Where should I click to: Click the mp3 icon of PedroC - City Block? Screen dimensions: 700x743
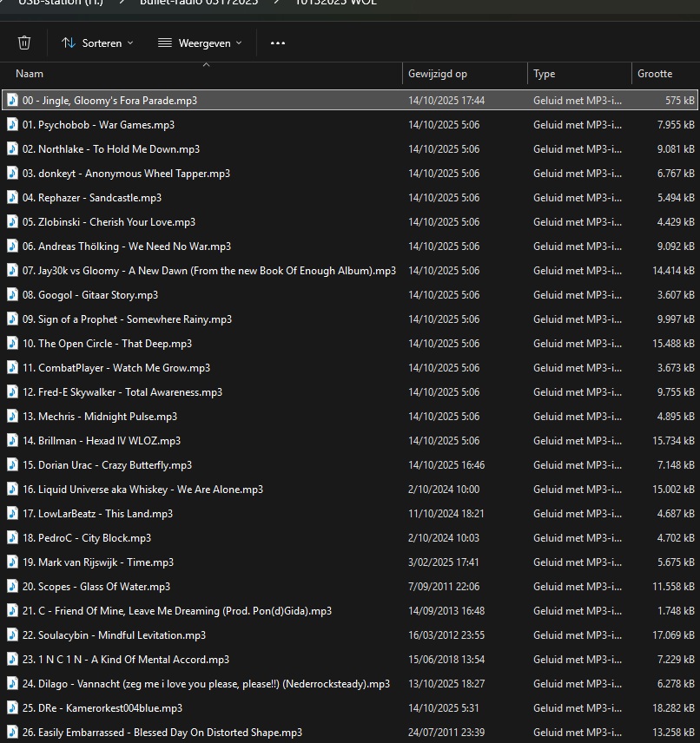click(x=12, y=538)
